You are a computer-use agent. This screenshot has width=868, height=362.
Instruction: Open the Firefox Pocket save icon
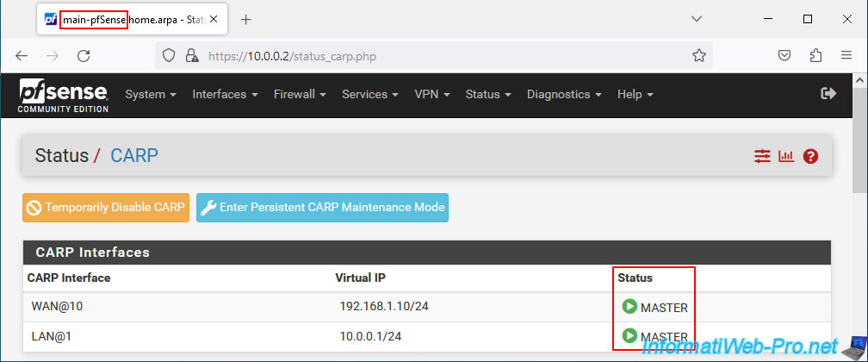[x=784, y=55]
